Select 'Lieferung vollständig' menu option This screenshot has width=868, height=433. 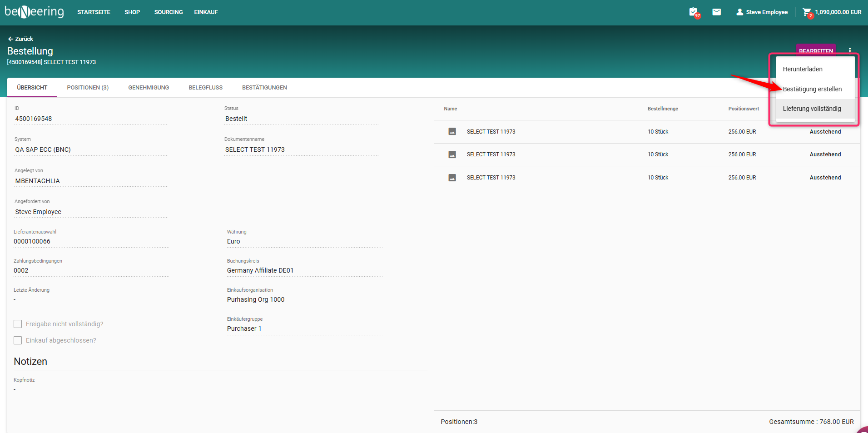tap(812, 109)
